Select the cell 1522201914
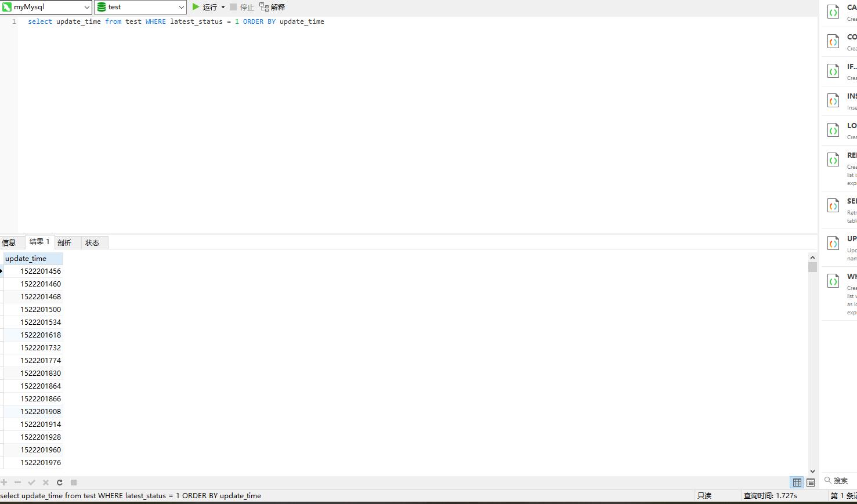This screenshot has width=857, height=504. pyautogui.click(x=33, y=425)
